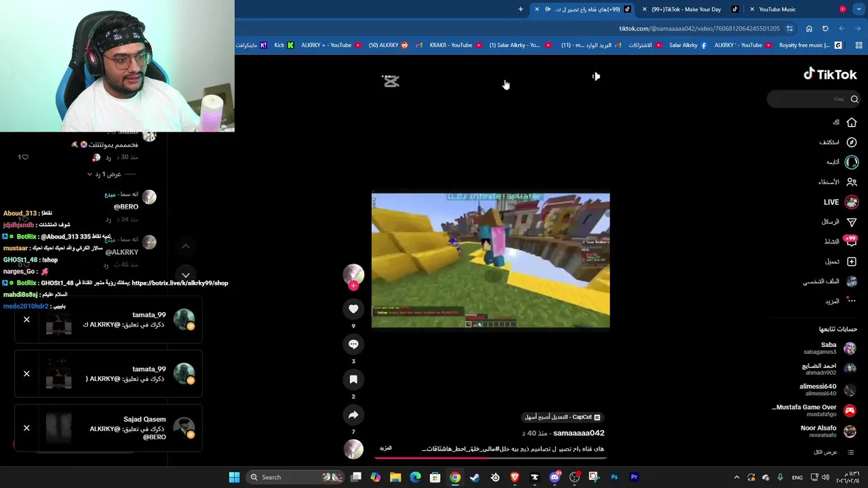Dismiss the first tamata_99 mention notification

click(x=26, y=319)
